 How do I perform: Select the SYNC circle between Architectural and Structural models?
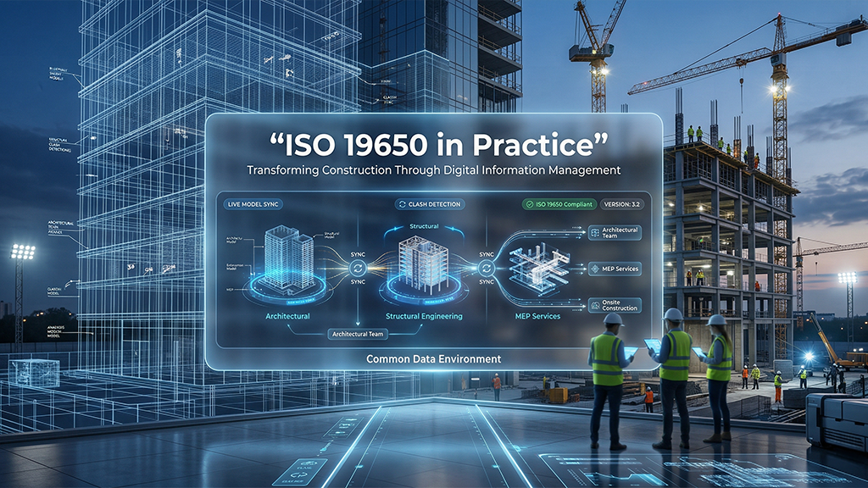pyautogui.click(x=358, y=269)
